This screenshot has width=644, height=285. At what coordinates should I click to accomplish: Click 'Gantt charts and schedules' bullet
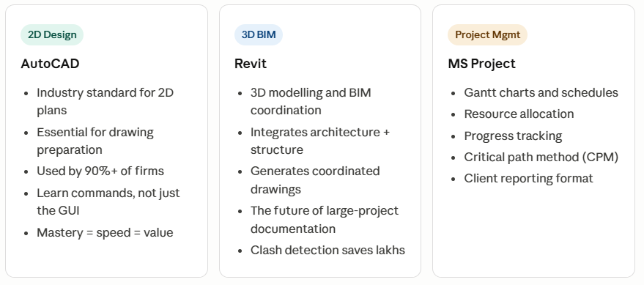[541, 93]
